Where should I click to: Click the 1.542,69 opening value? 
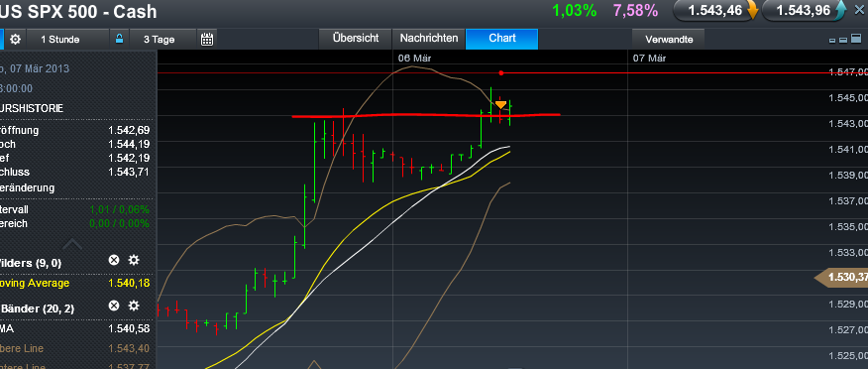pos(129,130)
